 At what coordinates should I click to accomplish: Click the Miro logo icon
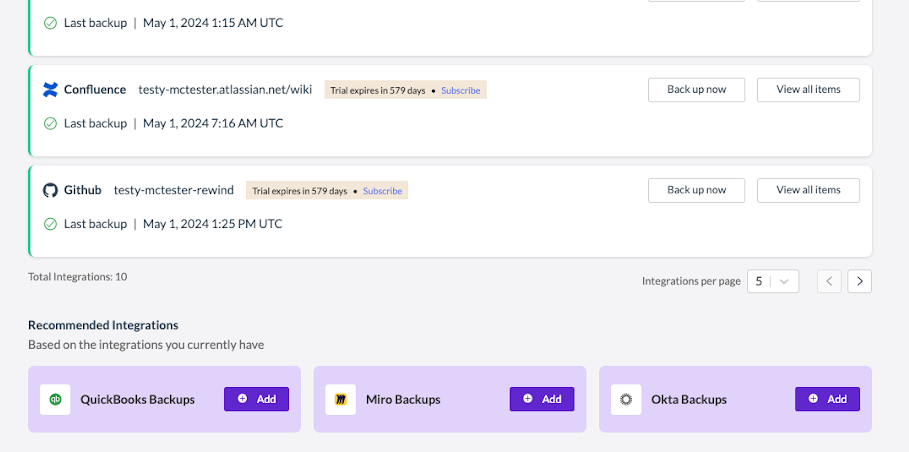(340, 399)
